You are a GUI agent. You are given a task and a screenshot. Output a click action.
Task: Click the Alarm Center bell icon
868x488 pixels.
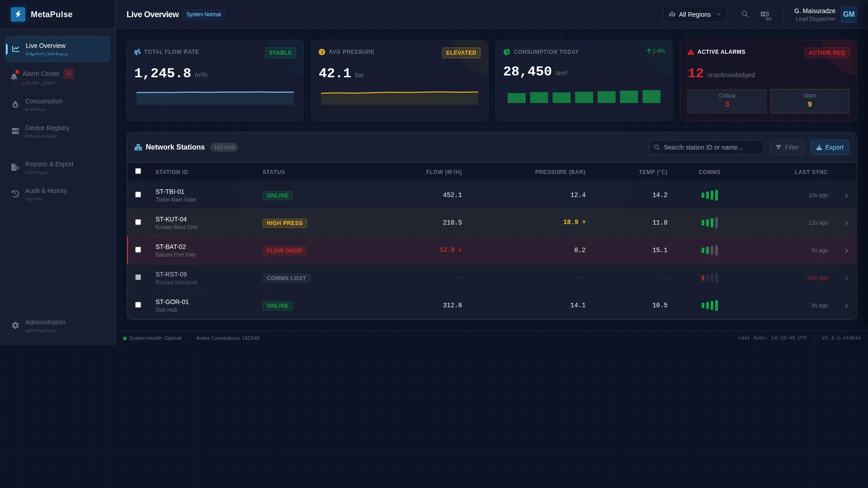[x=14, y=76]
